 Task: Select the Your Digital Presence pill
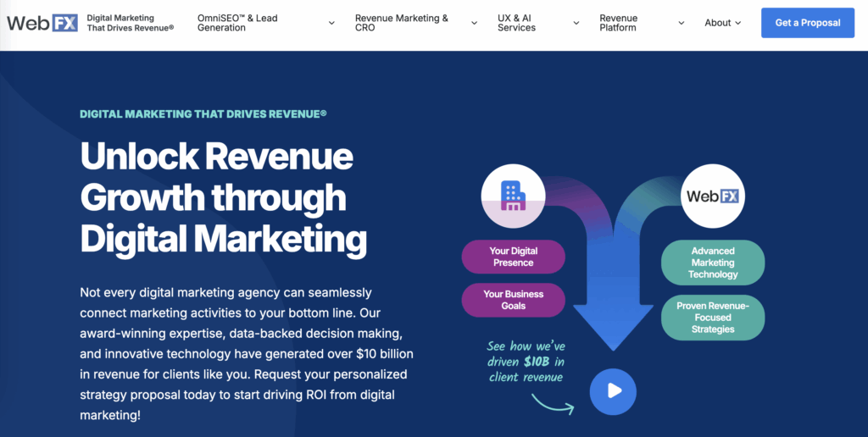point(513,257)
